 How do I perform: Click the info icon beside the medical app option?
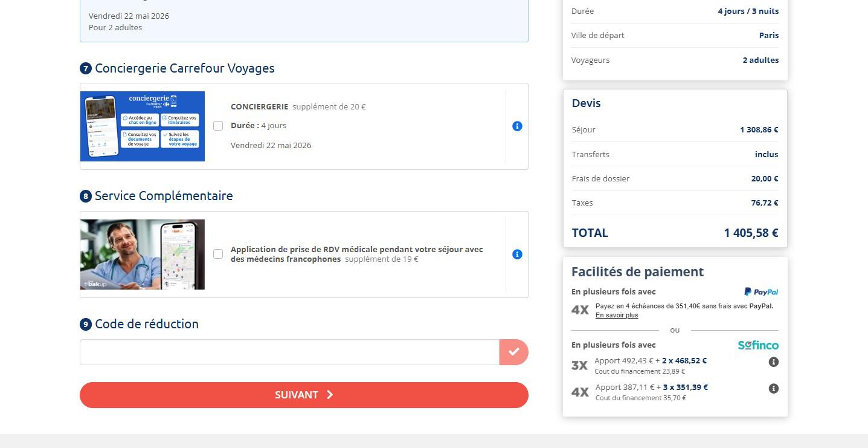coord(516,254)
